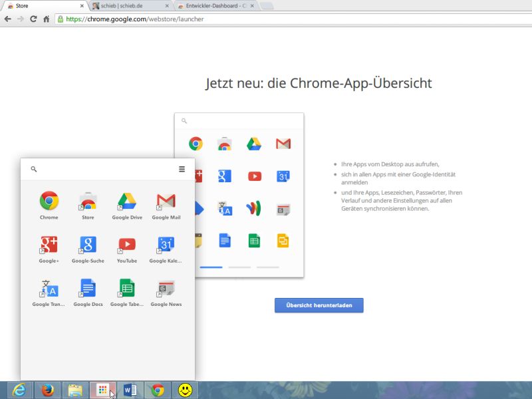
Task: Launch the Google+ app
Action: [49, 249]
